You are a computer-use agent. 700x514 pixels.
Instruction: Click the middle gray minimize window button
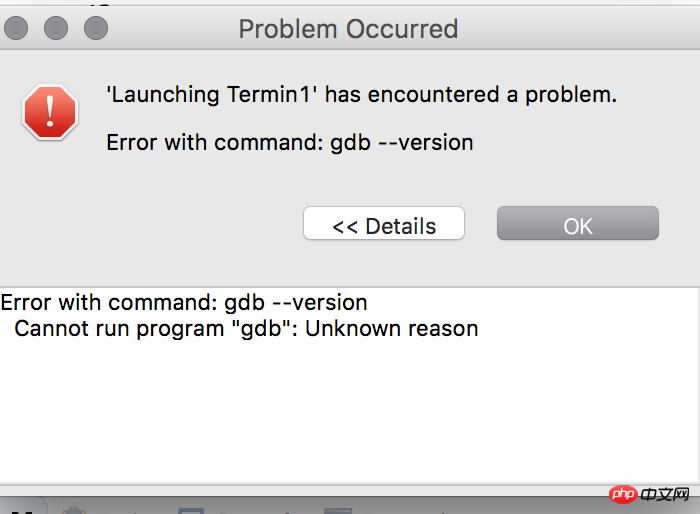(x=56, y=28)
